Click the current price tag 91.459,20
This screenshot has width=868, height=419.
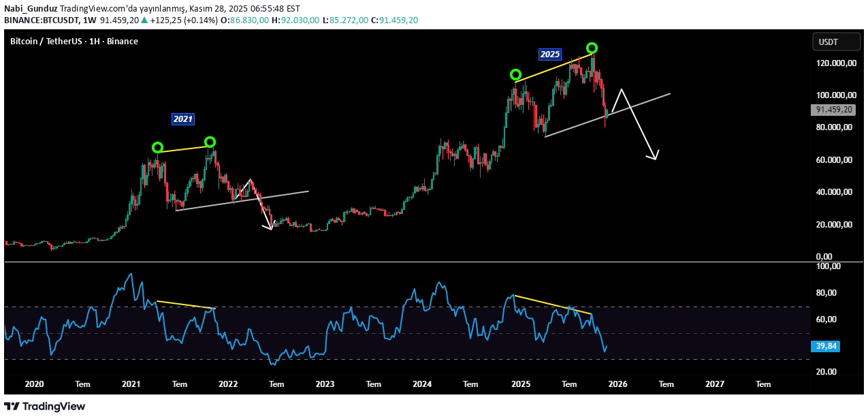(833, 110)
